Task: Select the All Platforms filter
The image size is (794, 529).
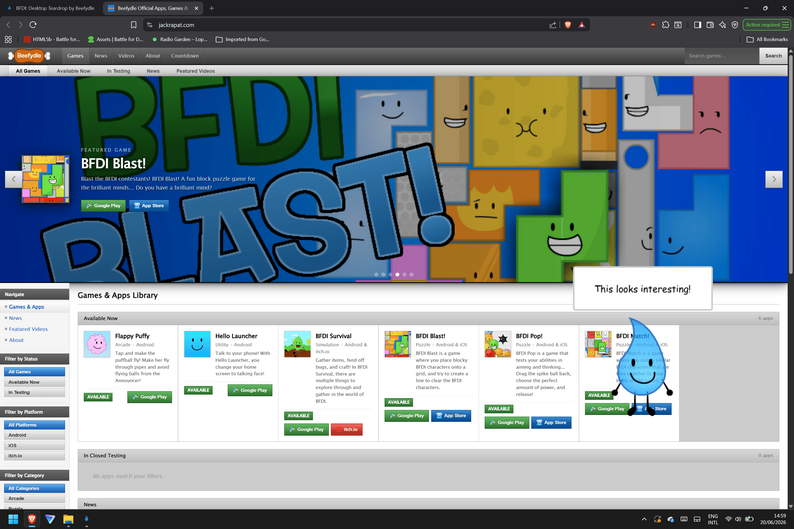Action: (x=34, y=425)
